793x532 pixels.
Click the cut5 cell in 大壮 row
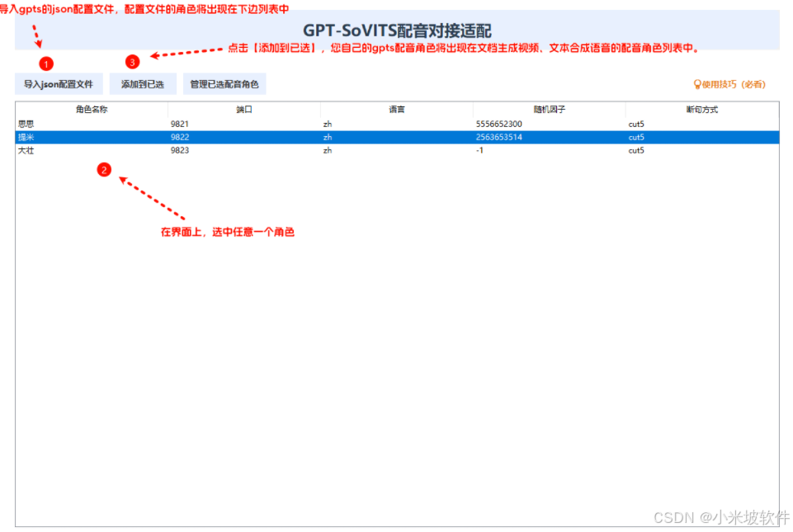click(636, 150)
